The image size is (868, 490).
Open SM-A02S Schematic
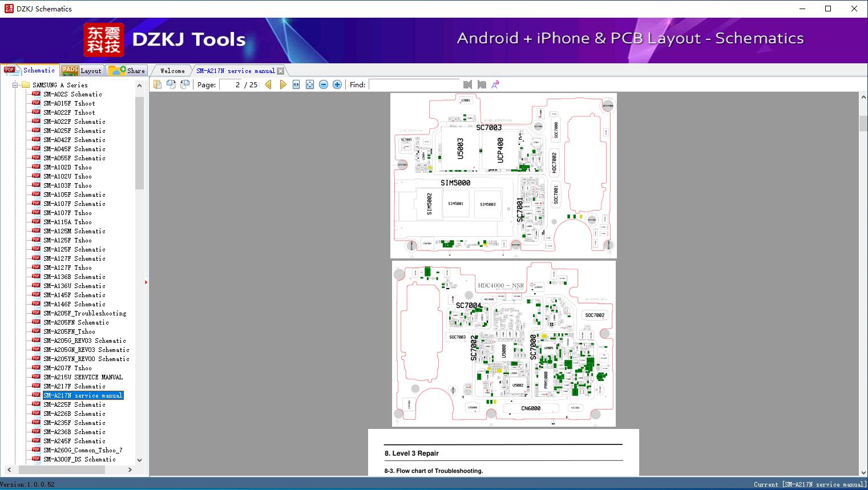point(72,94)
